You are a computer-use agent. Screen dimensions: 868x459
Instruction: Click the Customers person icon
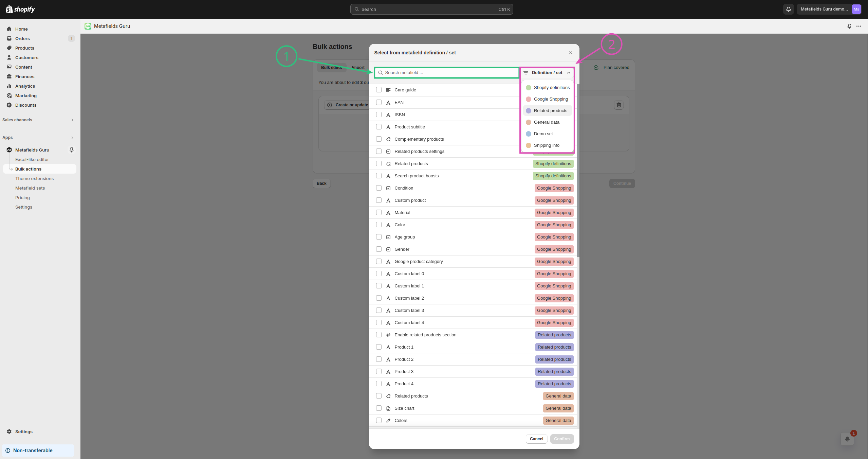(x=9, y=57)
